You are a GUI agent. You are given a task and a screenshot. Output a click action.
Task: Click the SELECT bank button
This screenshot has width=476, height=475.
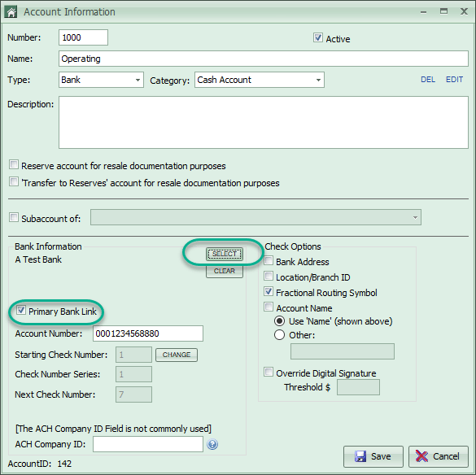click(225, 254)
